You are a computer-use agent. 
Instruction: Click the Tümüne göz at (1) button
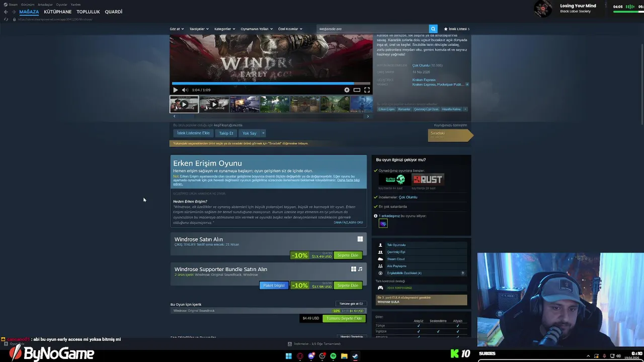pyautogui.click(x=351, y=304)
